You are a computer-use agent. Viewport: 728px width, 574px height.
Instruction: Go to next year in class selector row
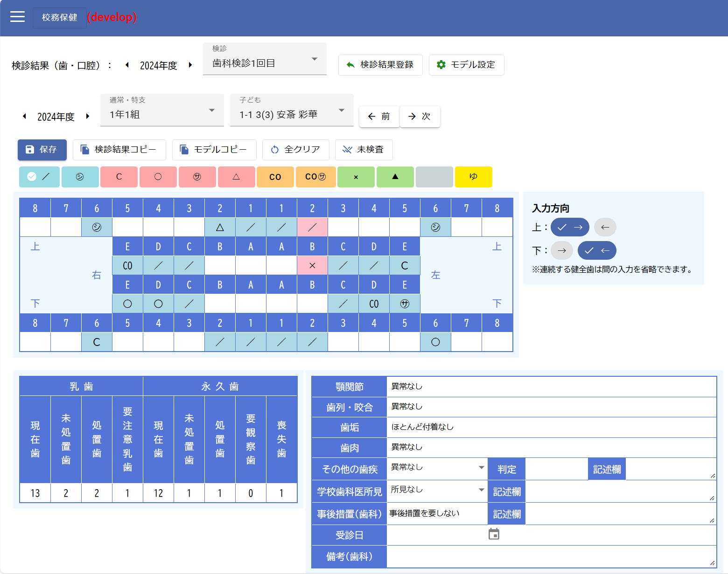(x=88, y=117)
